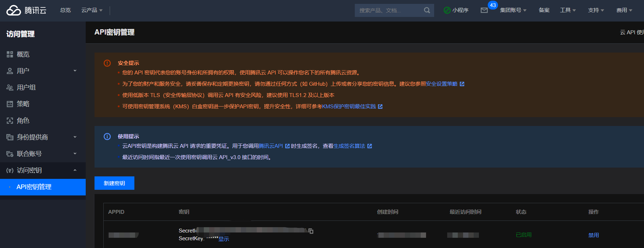Open the 腾讯云API link
Image resolution: width=644 pixels, height=248 pixels.
(x=271, y=146)
